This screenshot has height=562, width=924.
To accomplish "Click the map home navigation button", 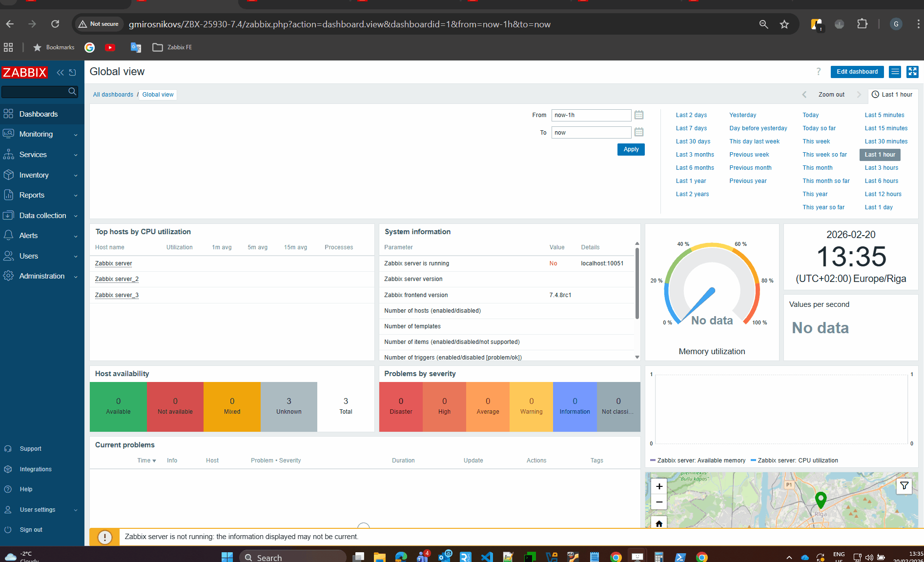I will [659, 523].
